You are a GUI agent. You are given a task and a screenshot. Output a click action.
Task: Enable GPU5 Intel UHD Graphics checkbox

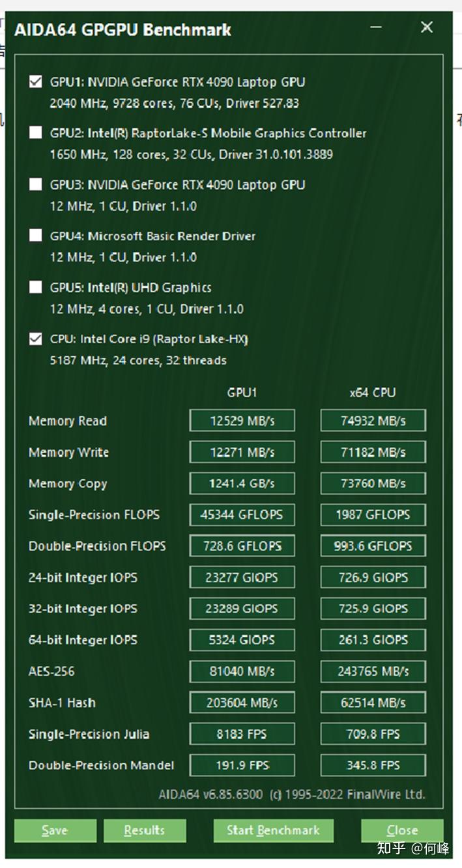(x=35, y=287)
